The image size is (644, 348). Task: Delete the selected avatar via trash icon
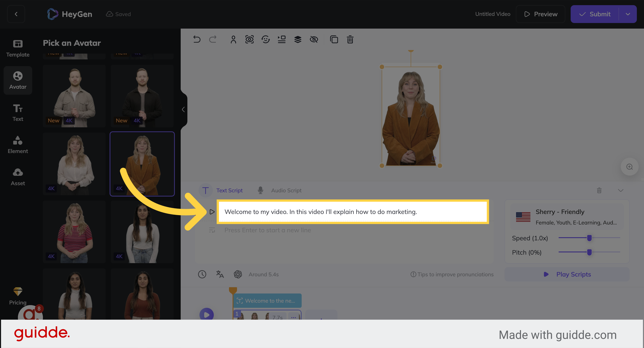350,40
